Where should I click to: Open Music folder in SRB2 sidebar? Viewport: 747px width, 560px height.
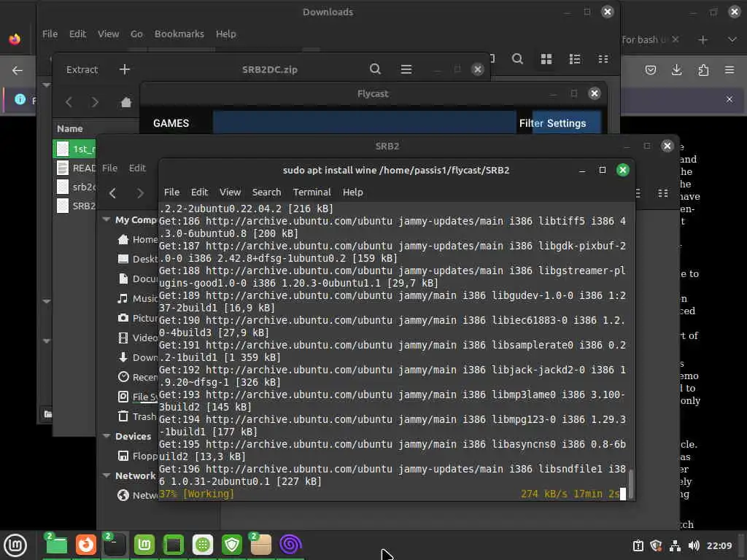(x=137, y=298)
